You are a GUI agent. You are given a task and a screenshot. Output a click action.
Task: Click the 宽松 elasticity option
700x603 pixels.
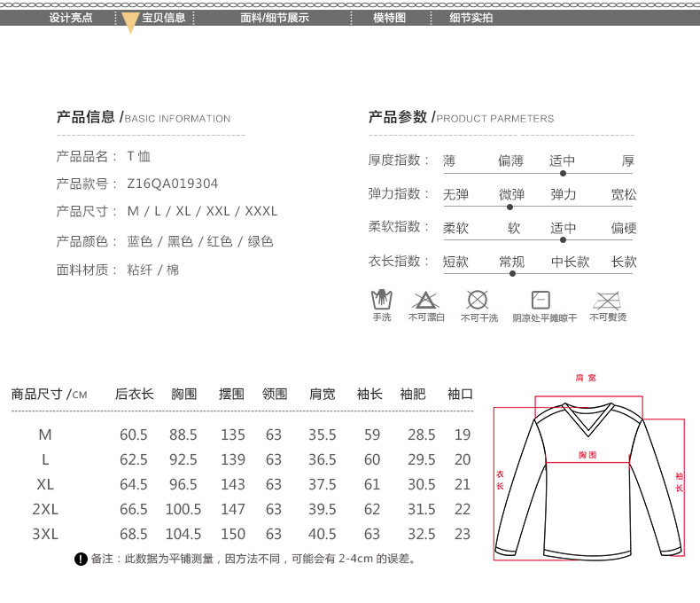point(624,194)
